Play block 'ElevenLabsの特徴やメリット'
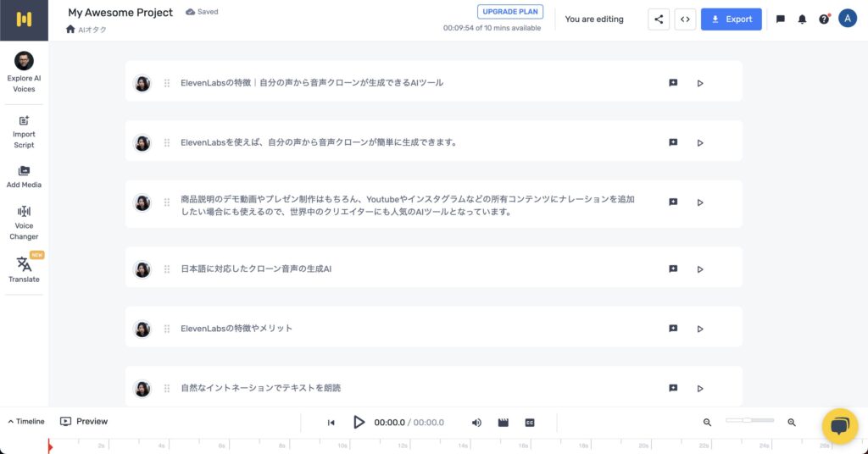Image resolution: width=868 pixels, height=454 pixels. point(700,329)
